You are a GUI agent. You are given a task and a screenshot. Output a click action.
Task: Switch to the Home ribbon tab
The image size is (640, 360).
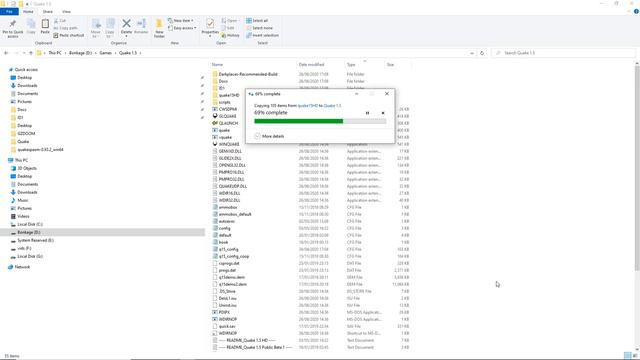pos(28,11)
